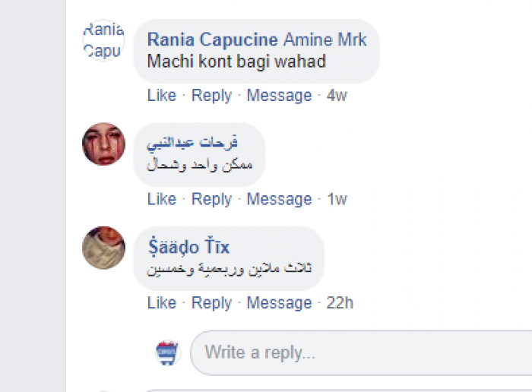Open the 1w comment timestamp
The width and height of the screenshot is (532, 392).
click(337, 200)
